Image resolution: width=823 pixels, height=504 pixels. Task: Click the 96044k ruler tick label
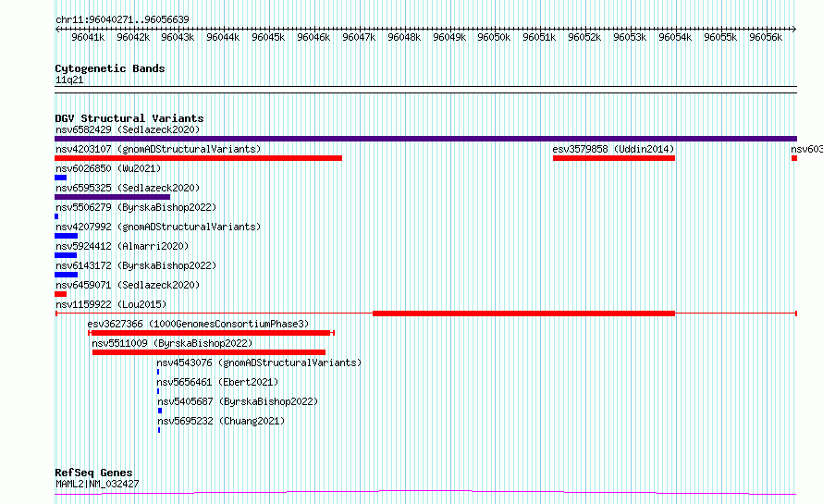click(x=223, y=37)
